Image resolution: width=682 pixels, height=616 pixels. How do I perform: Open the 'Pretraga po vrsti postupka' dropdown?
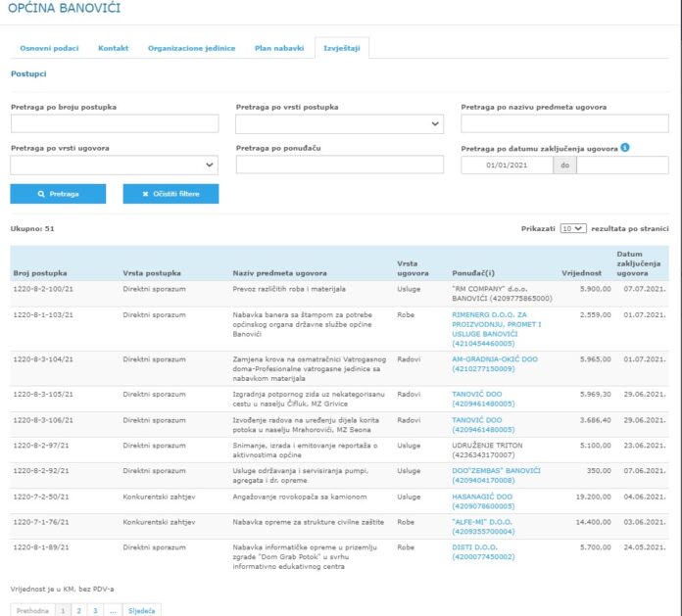339,124
